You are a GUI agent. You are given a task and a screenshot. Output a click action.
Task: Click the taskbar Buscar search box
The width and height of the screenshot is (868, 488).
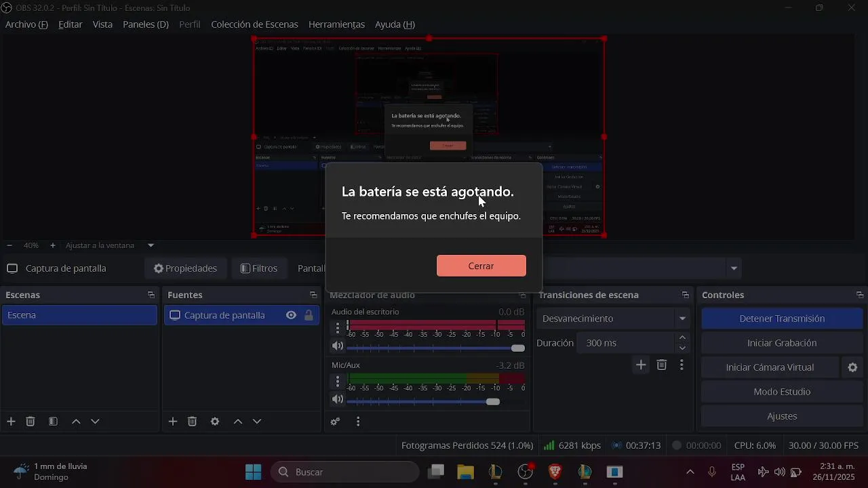coord(345,472)
